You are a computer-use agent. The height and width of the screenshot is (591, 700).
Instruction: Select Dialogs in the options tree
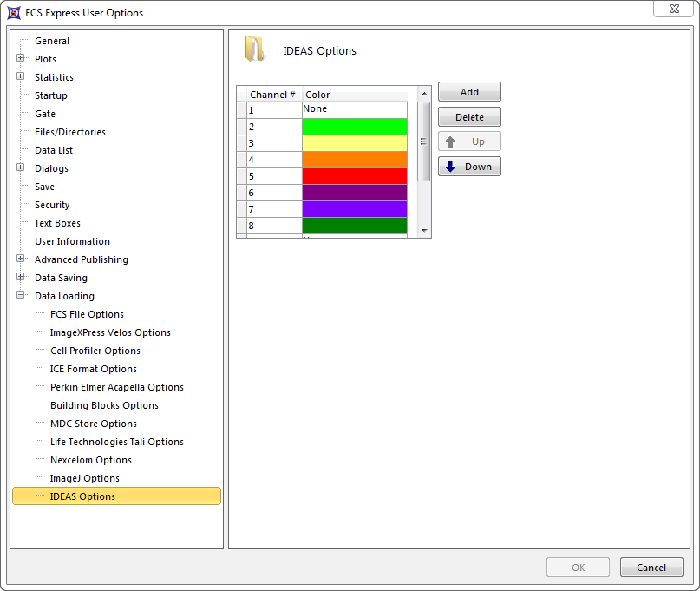click(x=51, y=168)
